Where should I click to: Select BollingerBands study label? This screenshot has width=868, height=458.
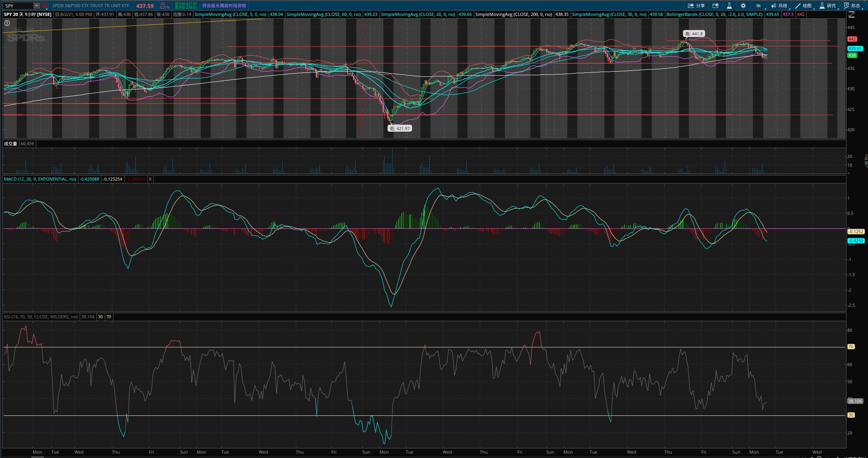[x=714, y=14]
